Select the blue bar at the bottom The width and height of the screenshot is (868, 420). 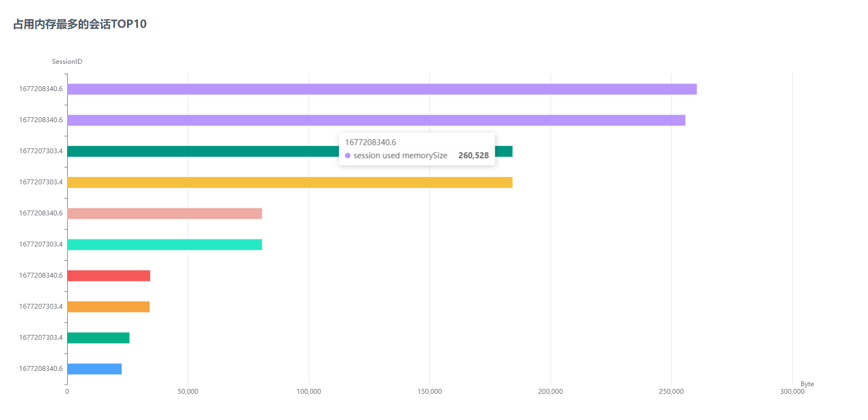pyautogui.click(x=94, y=369)
